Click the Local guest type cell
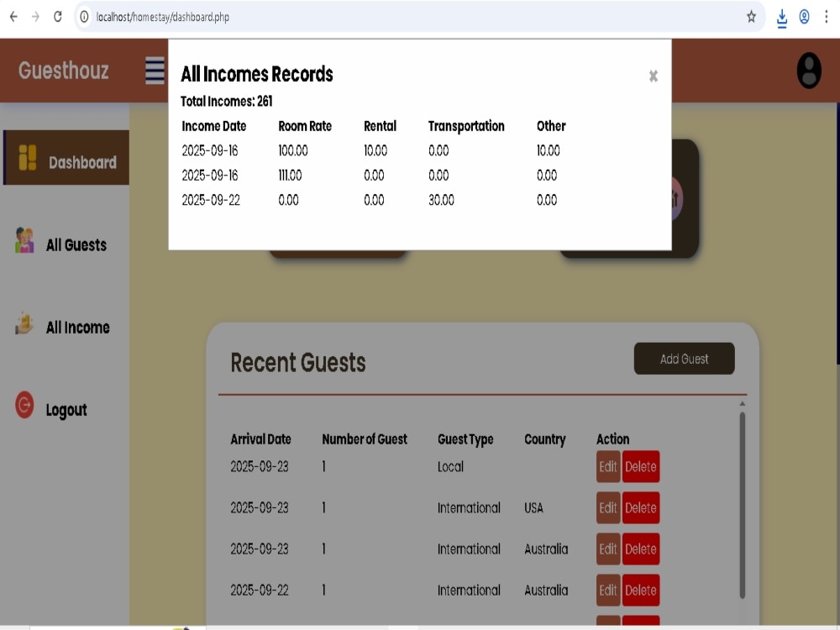 pos(450,466)
